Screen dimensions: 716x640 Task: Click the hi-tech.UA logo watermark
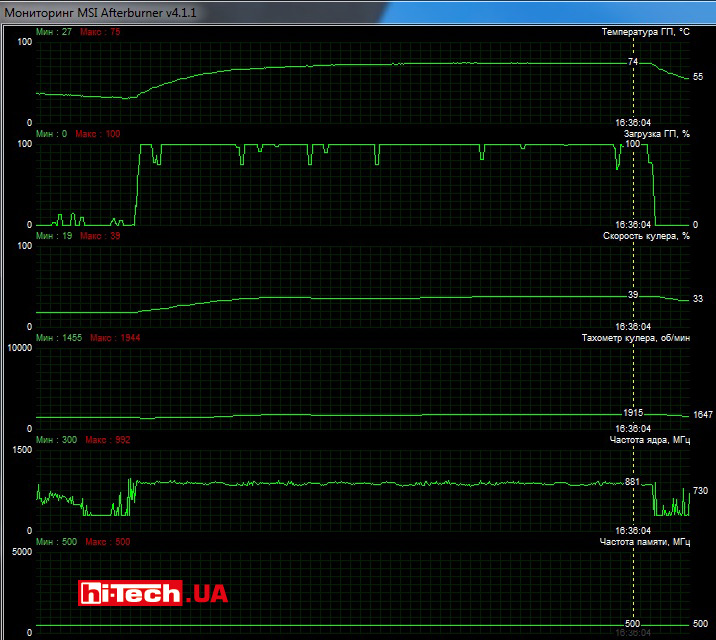tap(154, 593)
